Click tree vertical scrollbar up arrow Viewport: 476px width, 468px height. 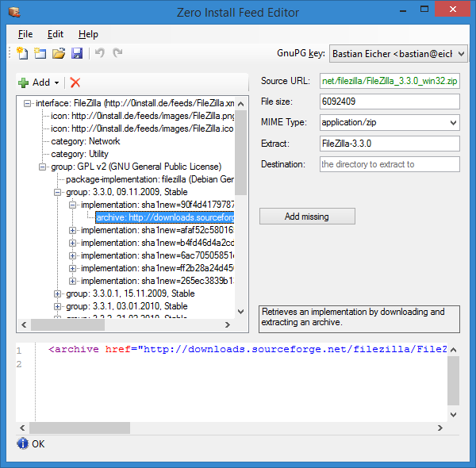pyautogui.click(x=240, y=104)
